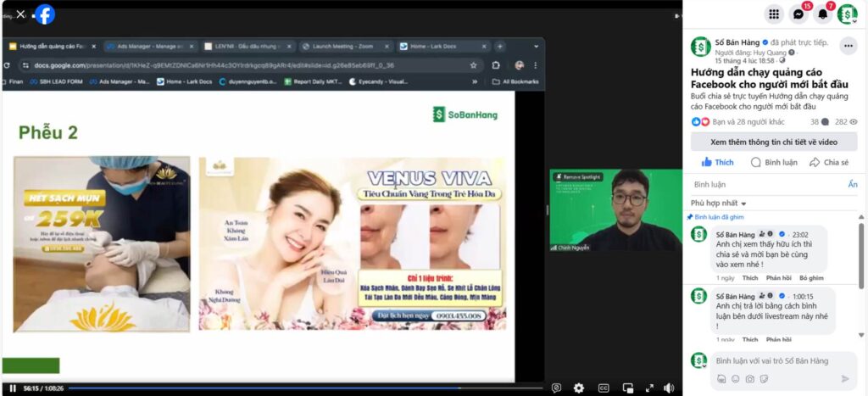Open video settings gear
868x396 pixels.
pos(578,388)
